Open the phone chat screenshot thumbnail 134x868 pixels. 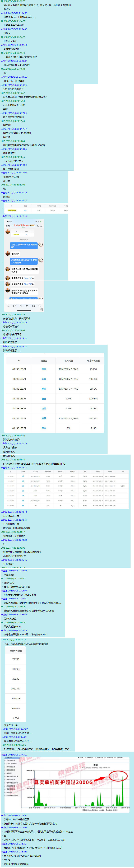(x=24, y=265)
